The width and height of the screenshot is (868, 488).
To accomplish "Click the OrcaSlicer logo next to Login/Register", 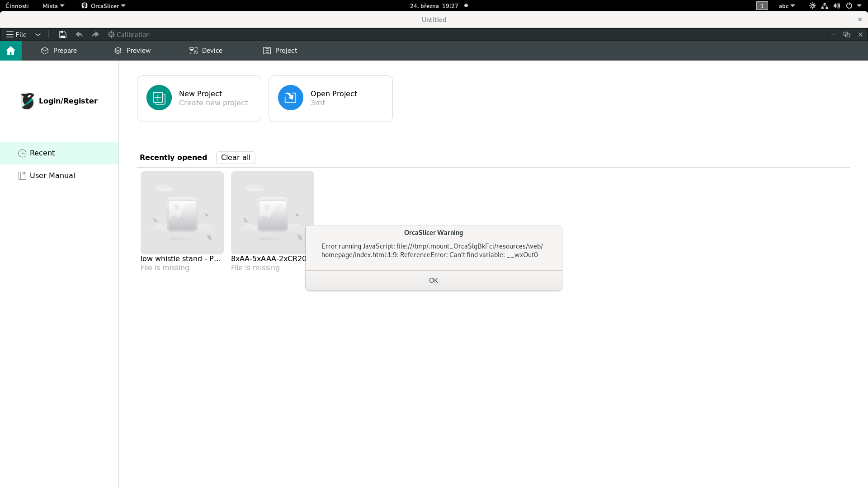I will (27, 101).
